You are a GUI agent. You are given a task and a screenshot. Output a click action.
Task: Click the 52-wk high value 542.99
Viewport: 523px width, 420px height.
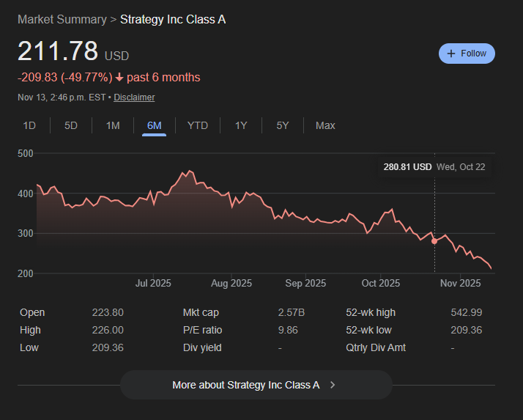[467, 312]
